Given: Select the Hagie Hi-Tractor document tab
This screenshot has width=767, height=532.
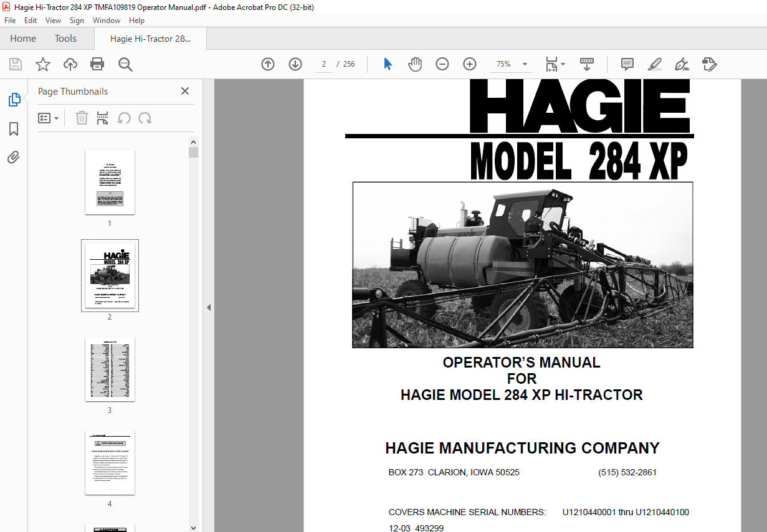Looking at the screenshot, I should [x=150, y=39].
